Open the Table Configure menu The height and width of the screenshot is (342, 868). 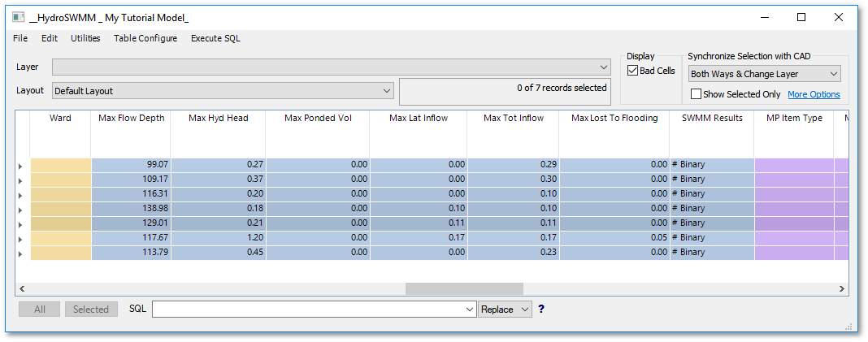(145, 38)
